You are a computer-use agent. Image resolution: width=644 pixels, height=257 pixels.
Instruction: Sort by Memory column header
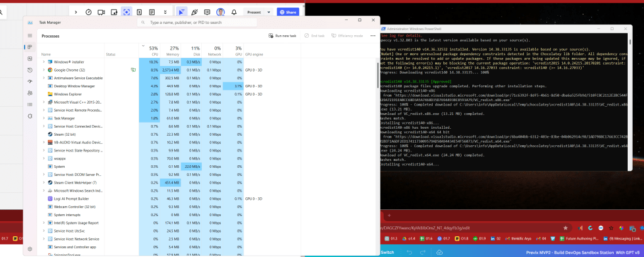tap(170, 50)
